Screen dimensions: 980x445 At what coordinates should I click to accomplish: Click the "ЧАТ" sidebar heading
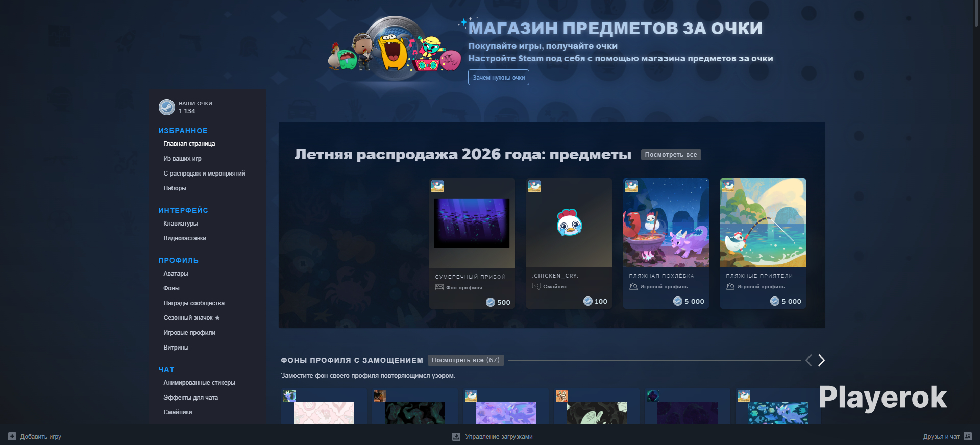[166, 369]
